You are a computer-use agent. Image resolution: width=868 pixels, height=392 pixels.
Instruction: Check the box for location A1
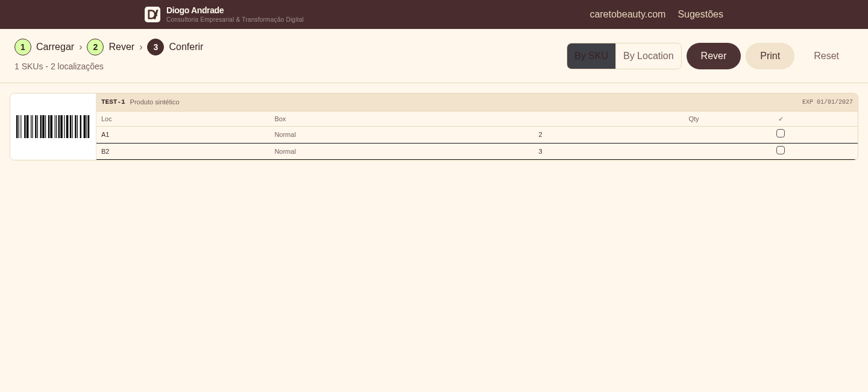tap(781, 133)
